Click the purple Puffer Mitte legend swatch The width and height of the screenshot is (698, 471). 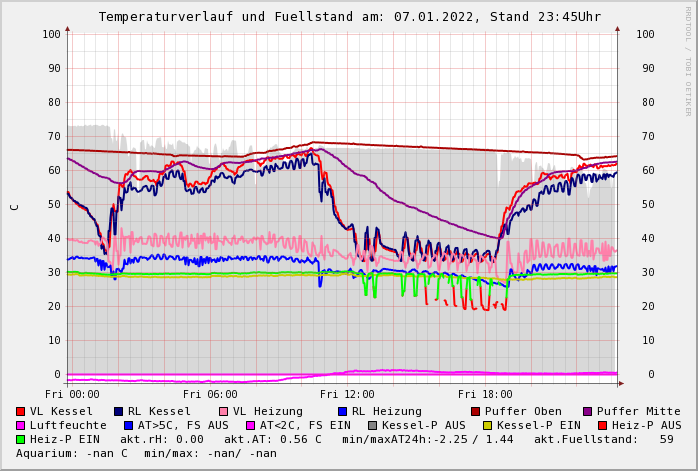pyautogui.click(x=587, y=411)
